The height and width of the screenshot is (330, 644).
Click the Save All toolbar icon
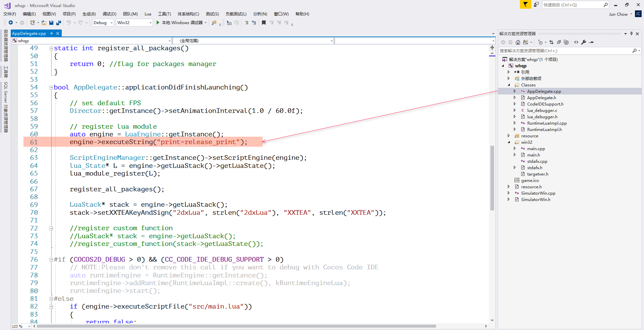tap(59, 22)
